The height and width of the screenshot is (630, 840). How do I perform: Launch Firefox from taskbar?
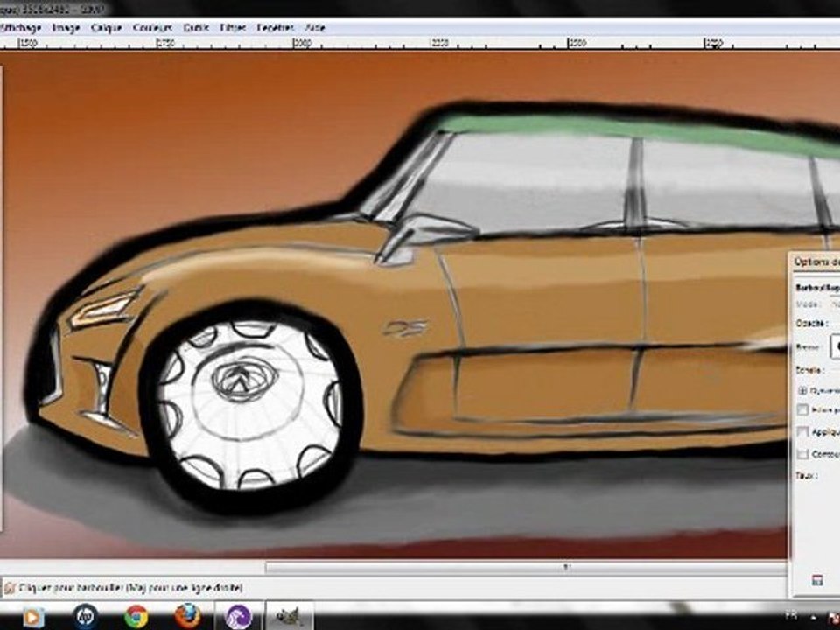(x=187, y=616)
